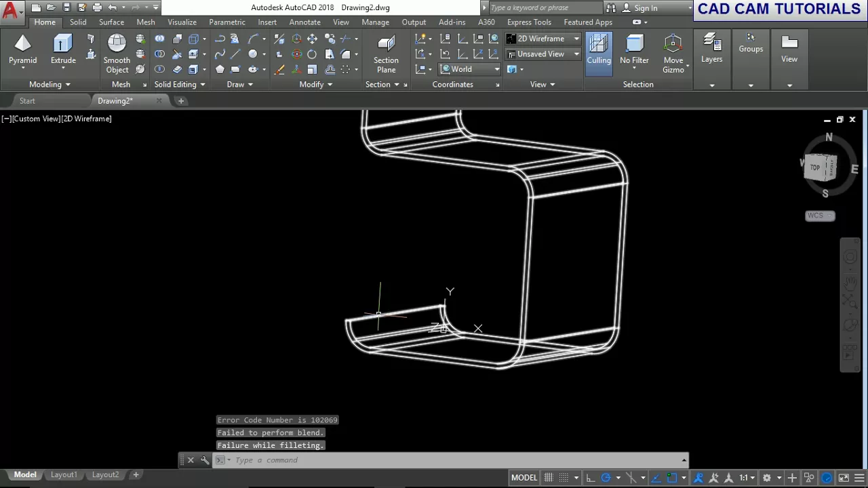This screenshot has height=488, width=868.
Task: Add a new drawing tab with plus
Action: point(181,101)
